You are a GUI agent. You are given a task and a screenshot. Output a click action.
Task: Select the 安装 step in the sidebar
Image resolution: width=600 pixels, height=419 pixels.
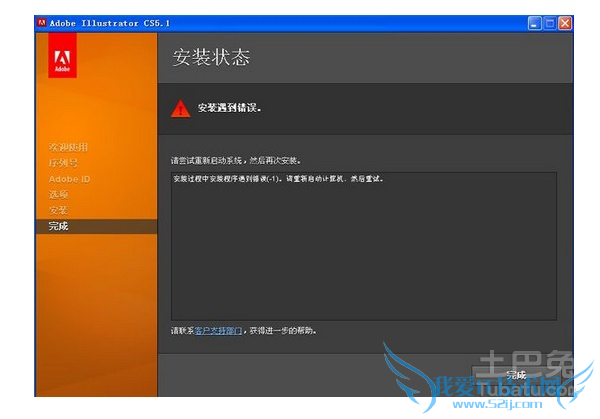coord(59,210)
